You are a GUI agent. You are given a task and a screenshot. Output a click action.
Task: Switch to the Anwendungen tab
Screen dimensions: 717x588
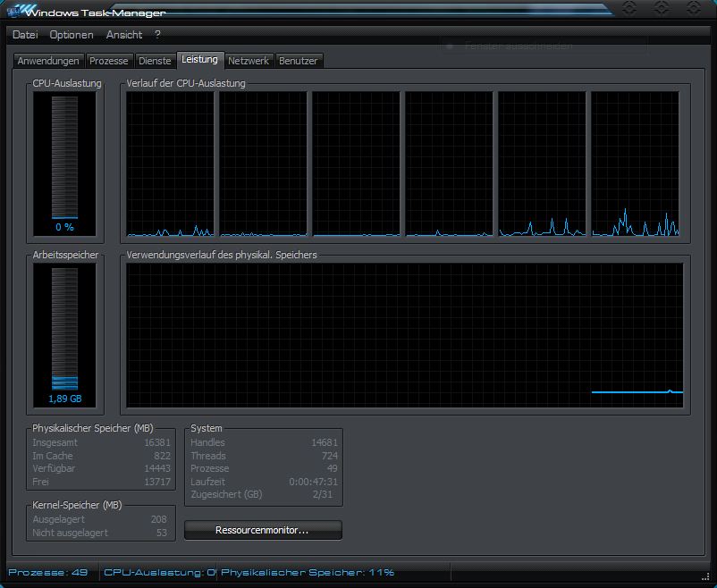pyautogui.click(x=48, y=61)
